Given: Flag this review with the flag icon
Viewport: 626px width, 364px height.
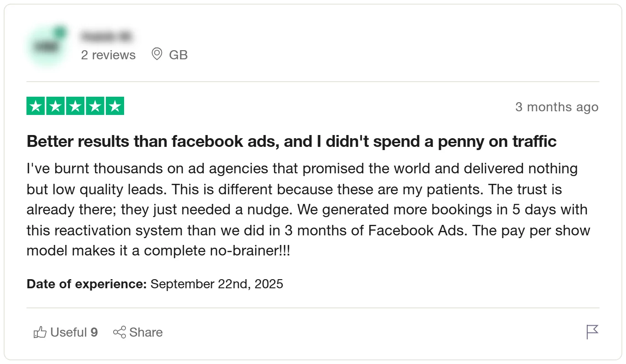Looking at the screenshot, I should (592, 332).
